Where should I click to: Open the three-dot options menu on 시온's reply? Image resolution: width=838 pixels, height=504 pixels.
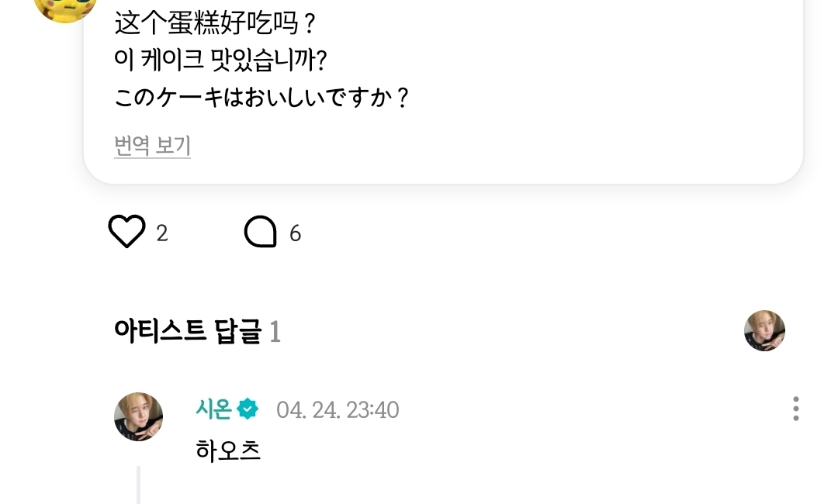795,409
